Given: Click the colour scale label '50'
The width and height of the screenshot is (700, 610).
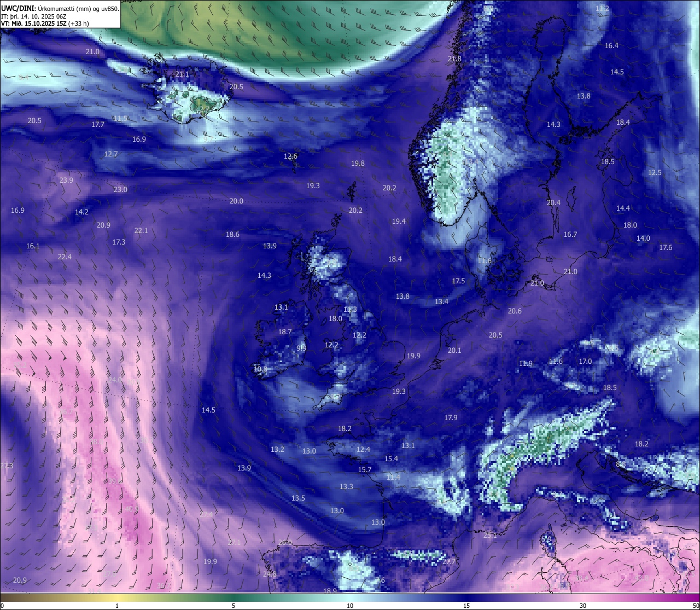Looking at the screenshot, I should coord(696,606).
